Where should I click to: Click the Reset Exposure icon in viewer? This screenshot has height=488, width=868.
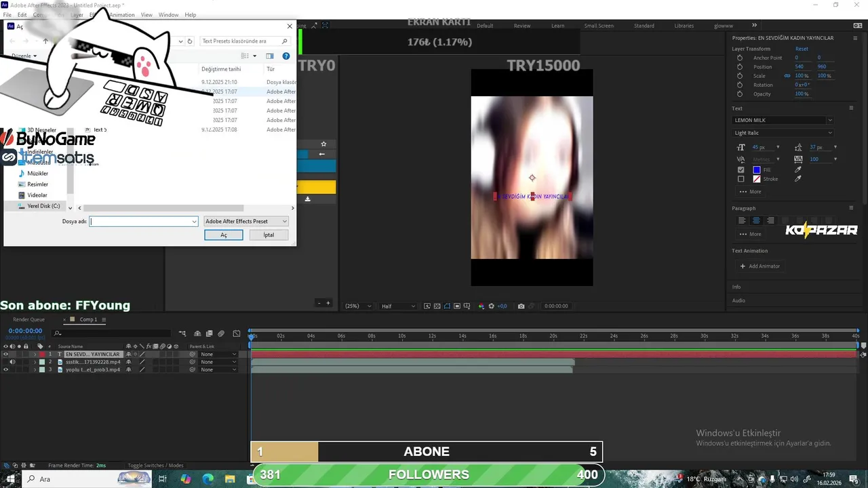(492, 306)
